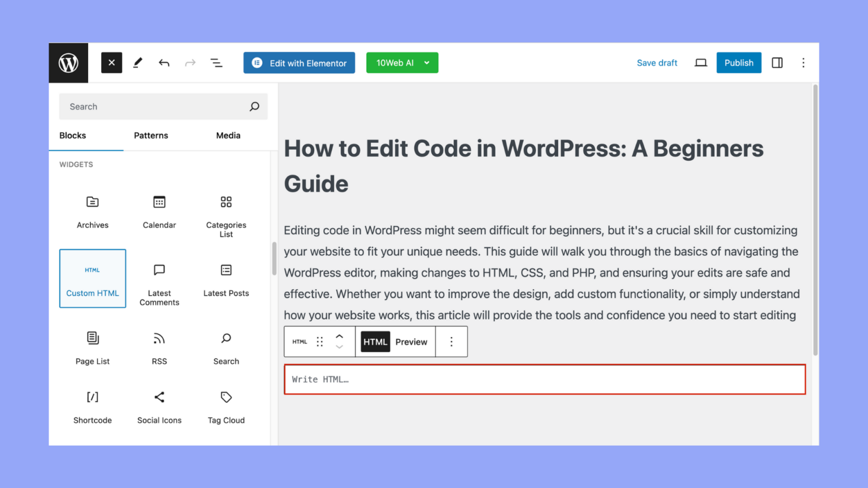Open the WordPress logo menu
This screenshot has height=488, width=868.
[x=68, y=63]
